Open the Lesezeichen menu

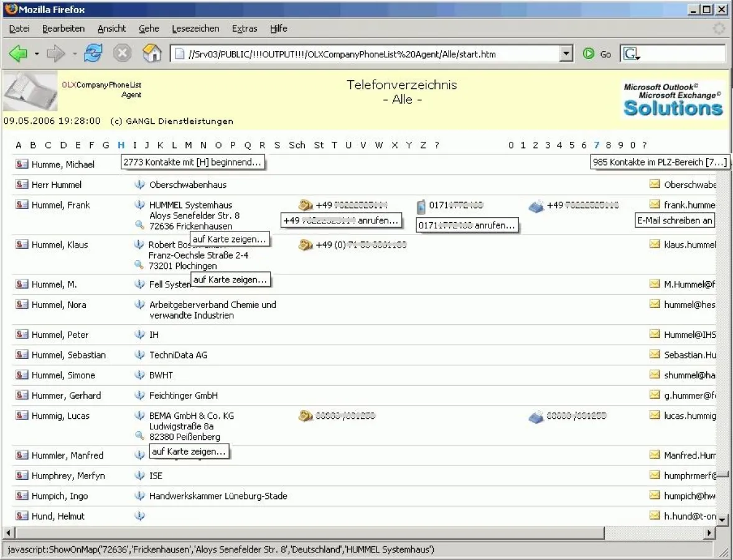[195, 29]
